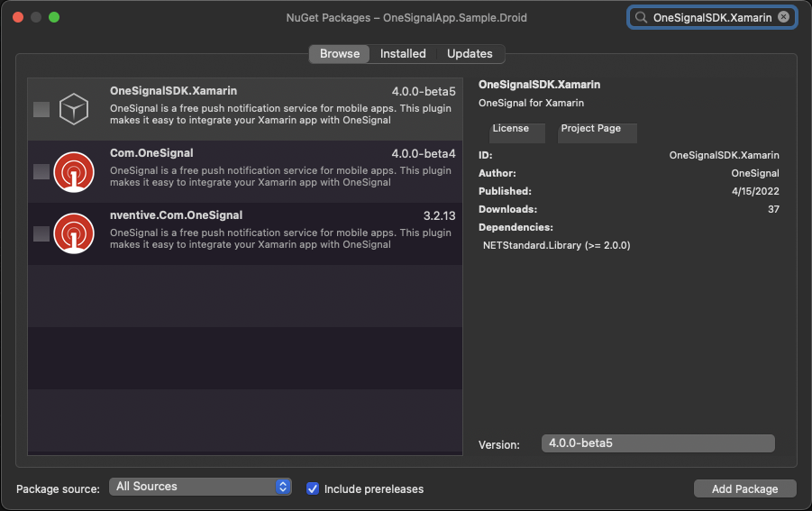
Task: Click the License button
Action: pos(516,132)
